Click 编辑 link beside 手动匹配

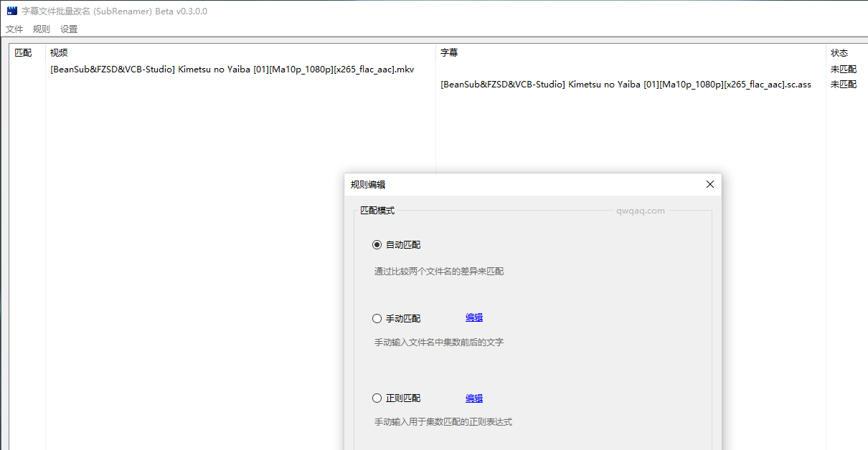pos(474,318)
